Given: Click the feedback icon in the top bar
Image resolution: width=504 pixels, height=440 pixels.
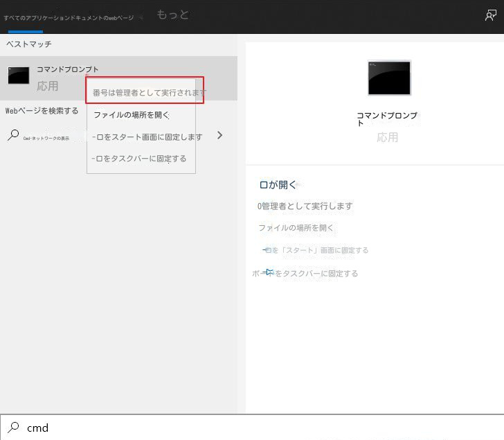Looking at the screenshot, I should [x=491, y=15].
